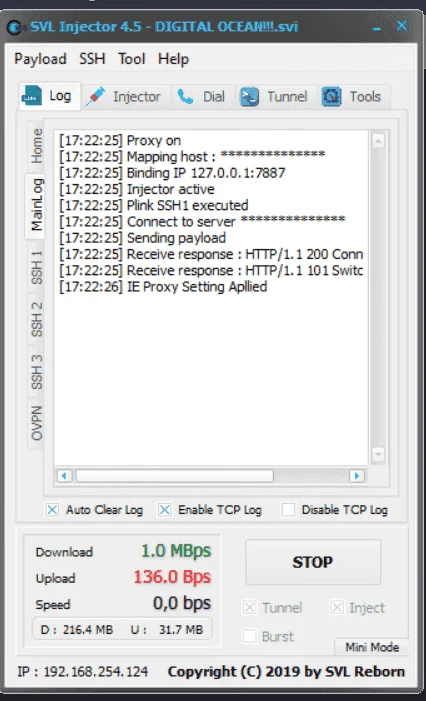This screenshot has height=701, width=426.
Task: Select the OVPN vertical tab
Action: click(36, 423)
